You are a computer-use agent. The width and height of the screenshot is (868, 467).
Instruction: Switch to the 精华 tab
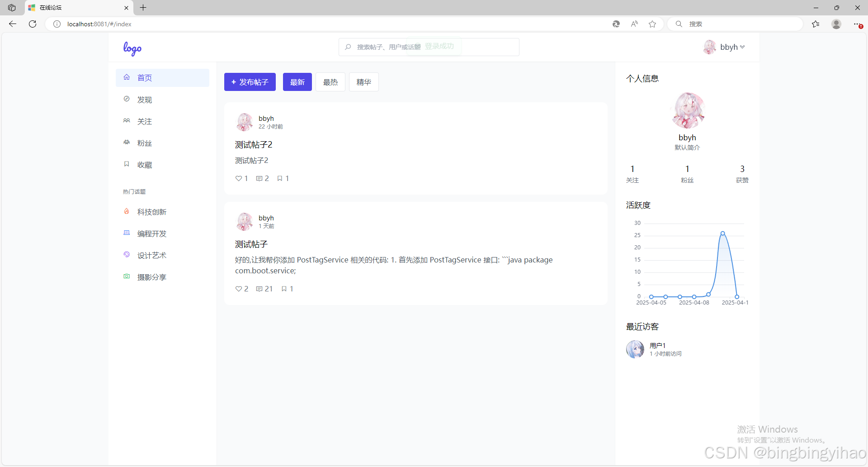click(364, 82)
